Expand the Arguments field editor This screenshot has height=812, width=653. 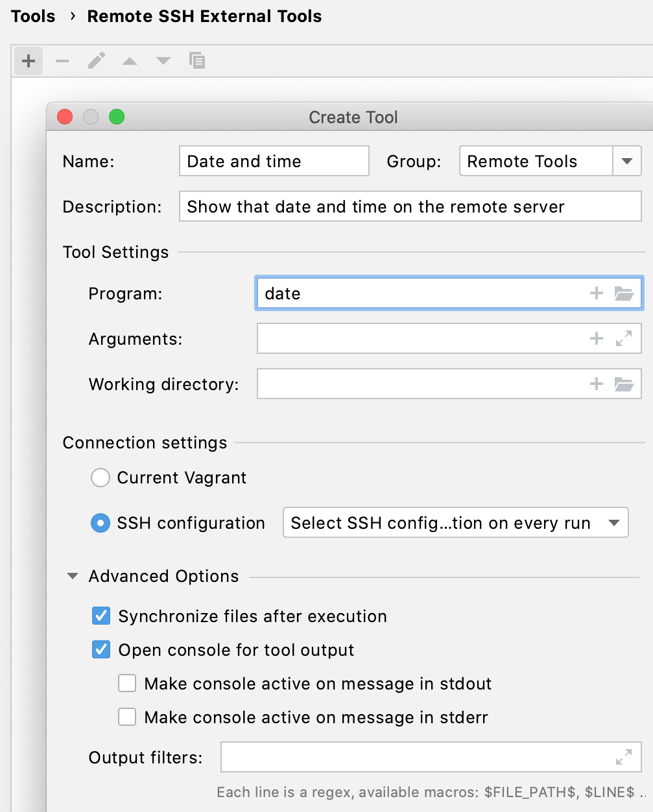624,338
